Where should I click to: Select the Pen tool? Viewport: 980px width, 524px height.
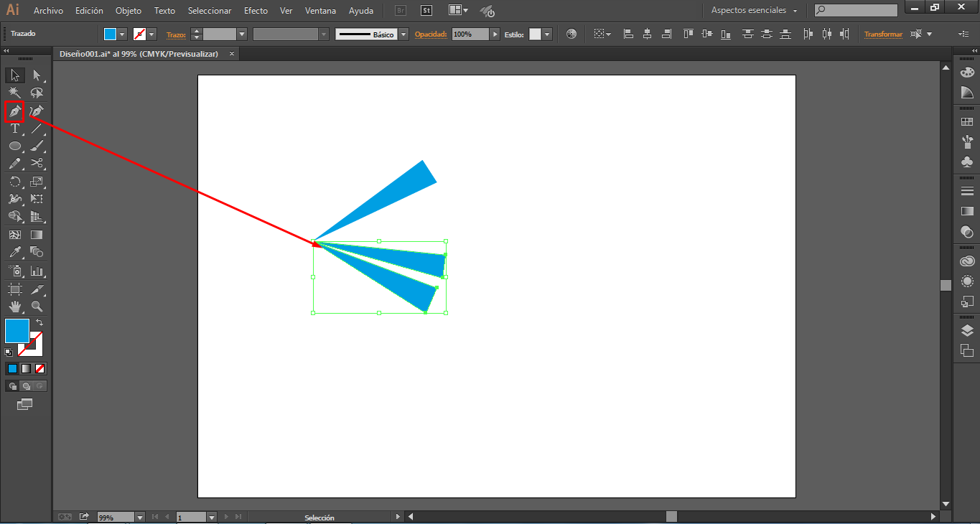tap(15, 111)
